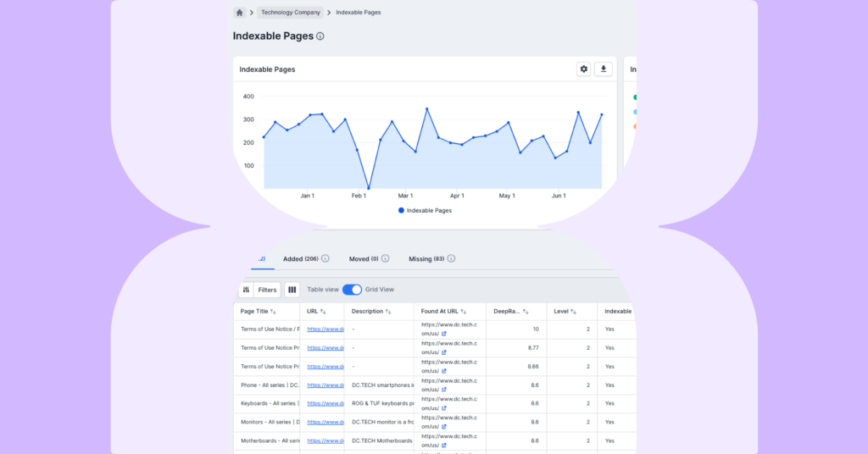Open URL link in Phone row
The width and height of the screenshot is (868, 454).
point(325,385)
